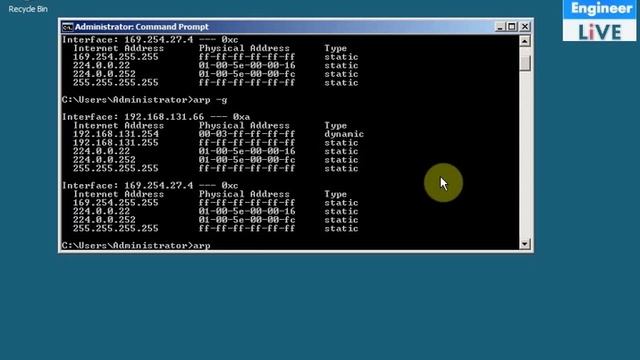Viewport: 640px width, 360px height.
Task: Open the Command Prompt system menu icon
Action: (x=67, y=27)
